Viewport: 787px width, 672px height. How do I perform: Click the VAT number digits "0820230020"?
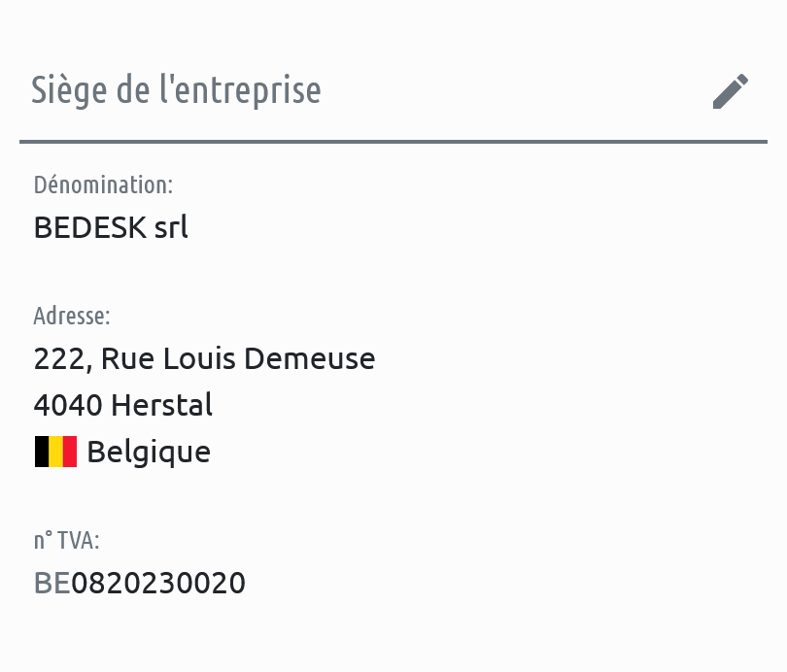pos(158,583)
